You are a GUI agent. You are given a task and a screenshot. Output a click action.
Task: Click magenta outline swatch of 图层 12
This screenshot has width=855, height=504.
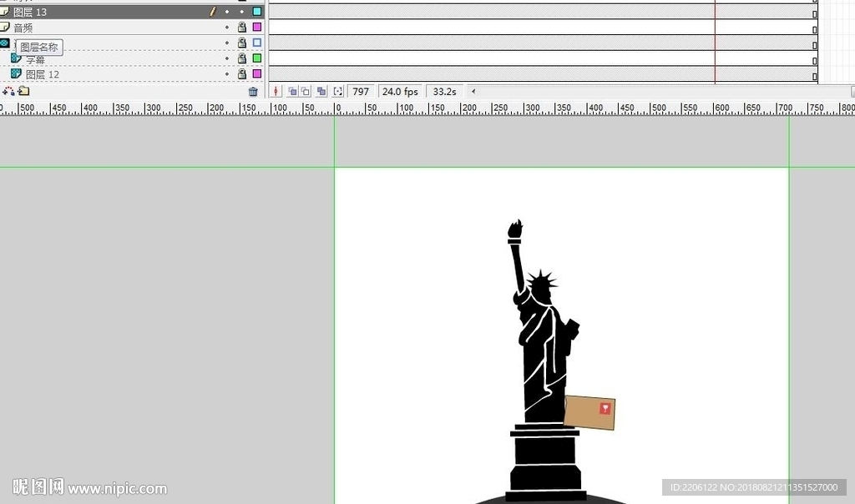tap(257, 73)
